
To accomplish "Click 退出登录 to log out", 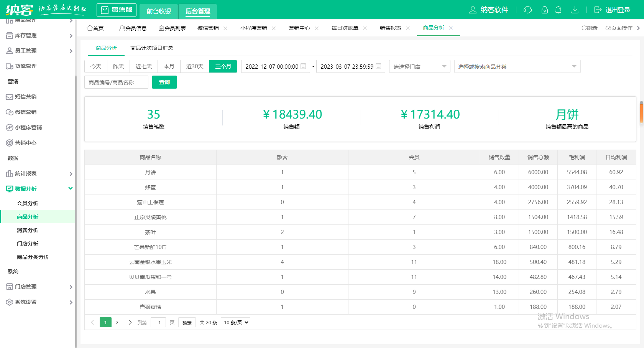I will pos(612,10).
